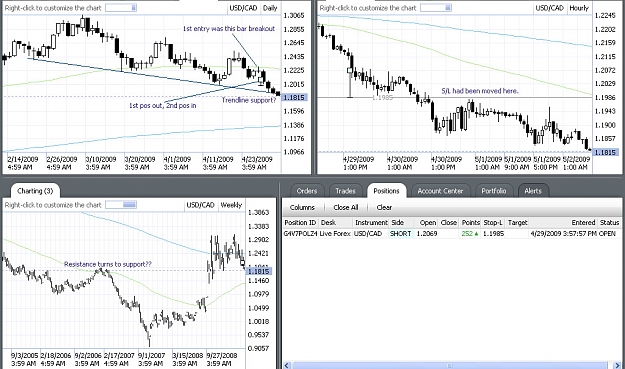Select position G4V7POLZ4 row ID
Screen dimensions: 625x369
click(300, 234)
